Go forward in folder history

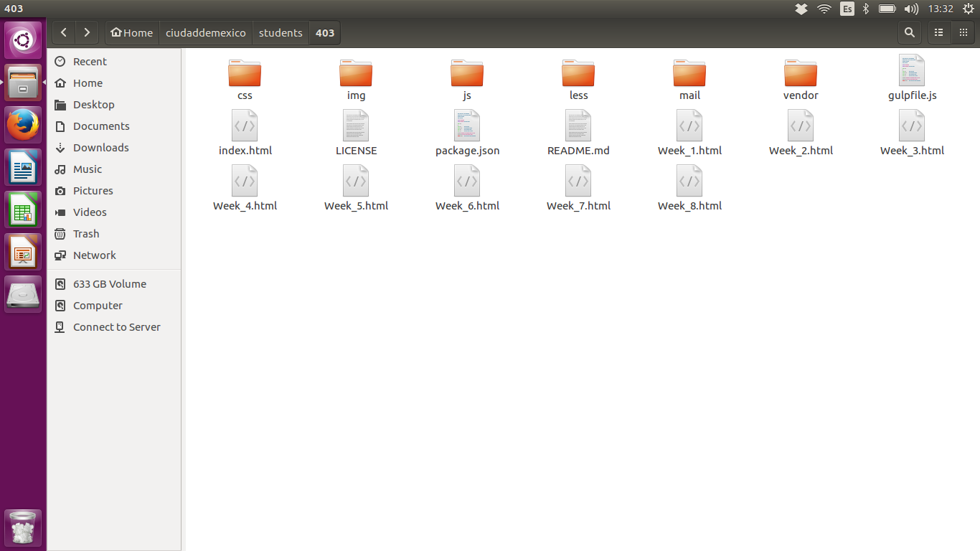click(x=87, y=32)
